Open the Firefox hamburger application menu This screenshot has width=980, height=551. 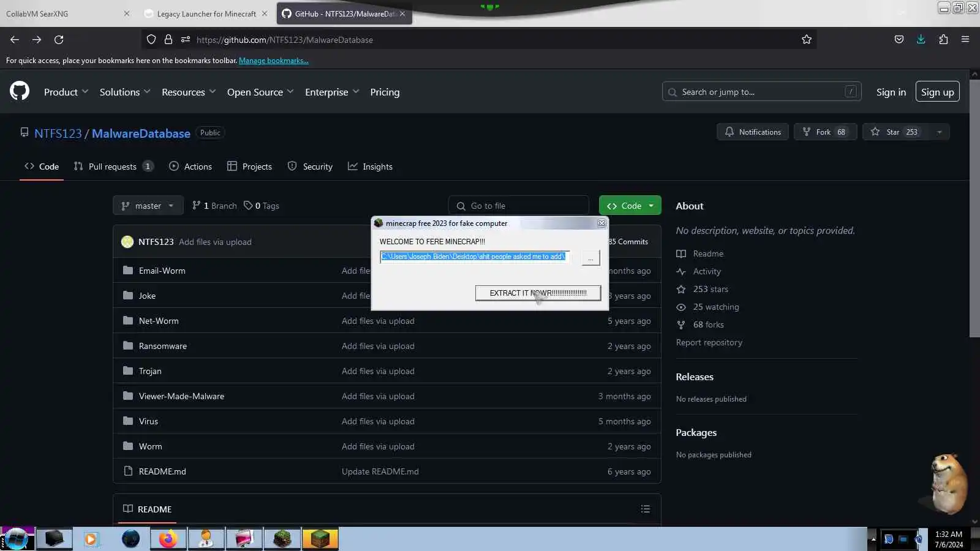point(965,40)
